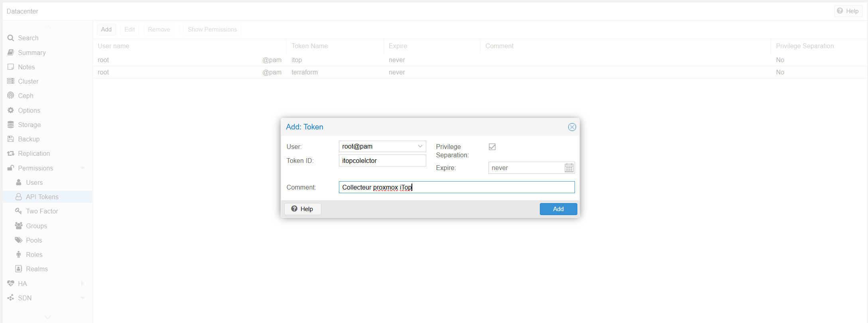Click the Replication arrows icon
Image resolution: width=868 pixels, height=323 pixels.
coord(11,153)
